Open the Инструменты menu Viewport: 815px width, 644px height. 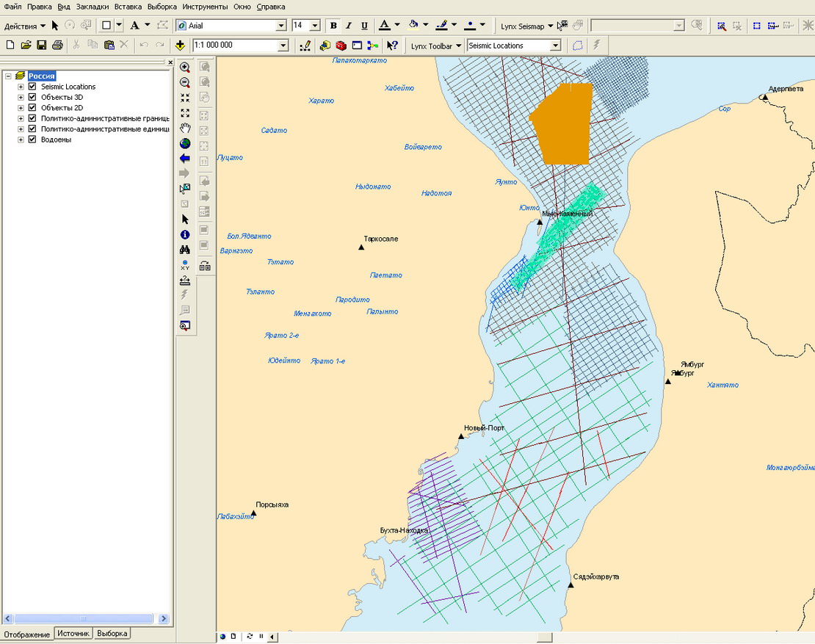click(x=205, y=7)
